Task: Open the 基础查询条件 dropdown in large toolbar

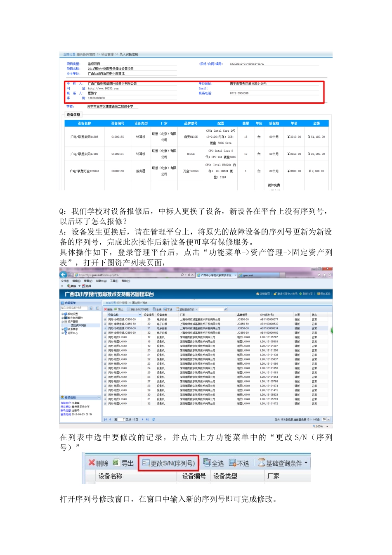Action: [x=306, y=463]
